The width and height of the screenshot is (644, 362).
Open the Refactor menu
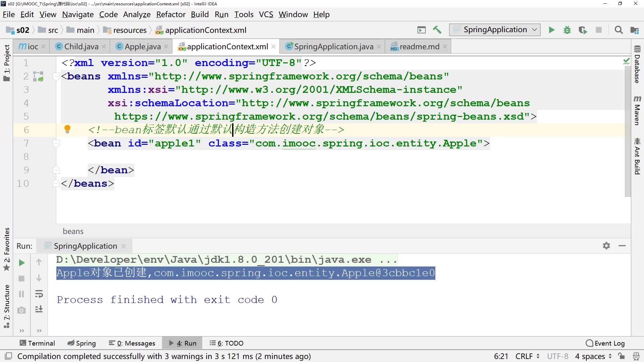[171, 14]
